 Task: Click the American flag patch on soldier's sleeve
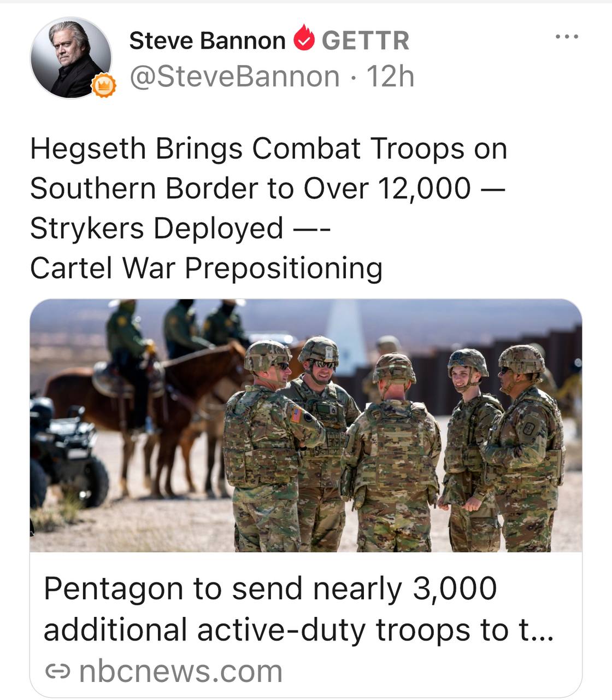click(296, 415)
